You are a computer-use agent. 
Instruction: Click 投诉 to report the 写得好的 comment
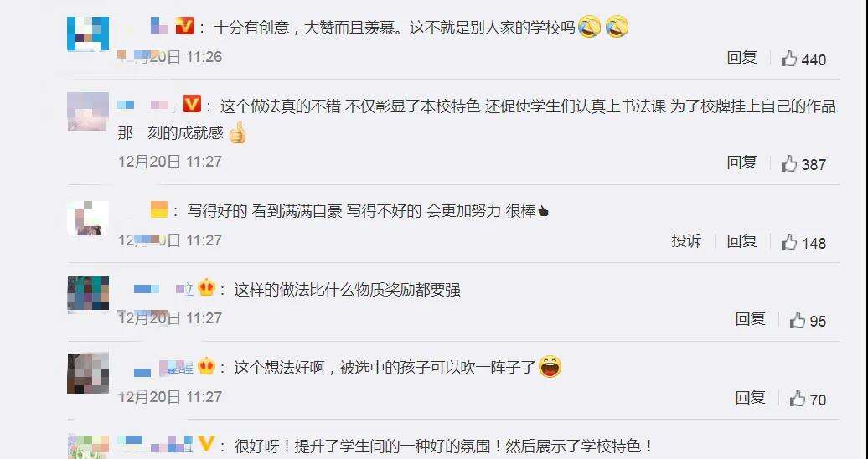[686, 241]
